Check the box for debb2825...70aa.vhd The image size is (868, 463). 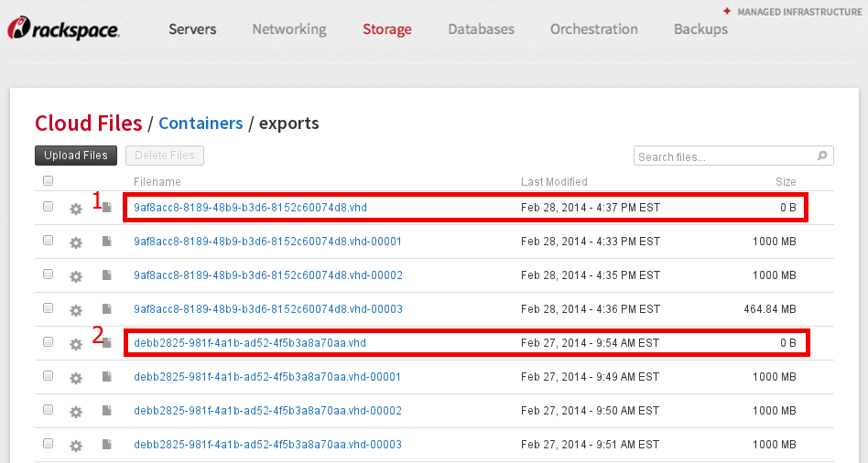(x=49, y=341)
